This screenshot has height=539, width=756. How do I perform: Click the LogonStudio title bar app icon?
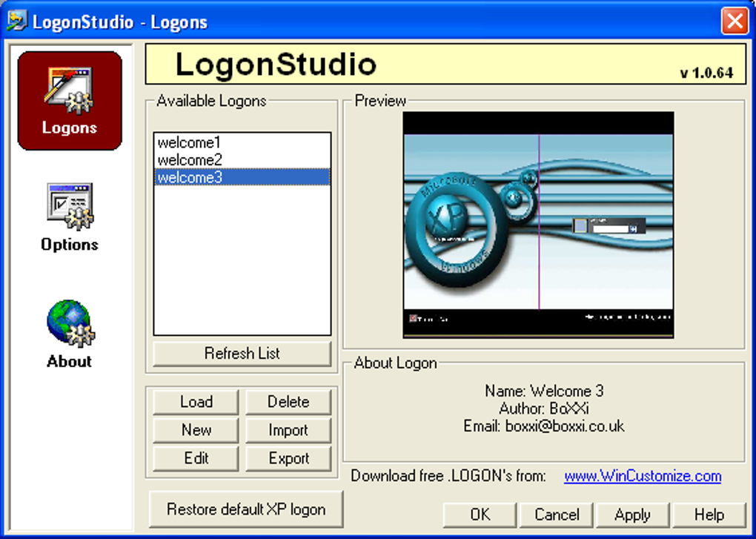coord(16,22)
